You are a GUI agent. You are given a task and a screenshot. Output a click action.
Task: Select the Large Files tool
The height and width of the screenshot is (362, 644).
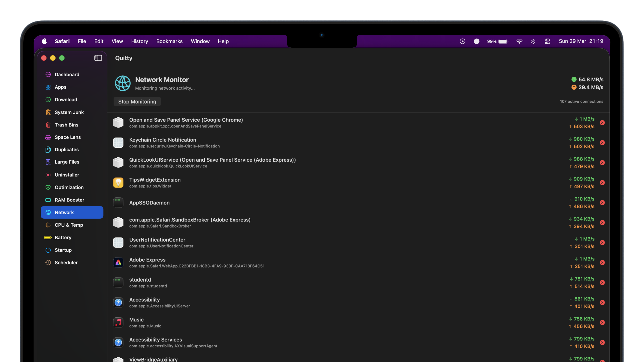pos(67,162)
